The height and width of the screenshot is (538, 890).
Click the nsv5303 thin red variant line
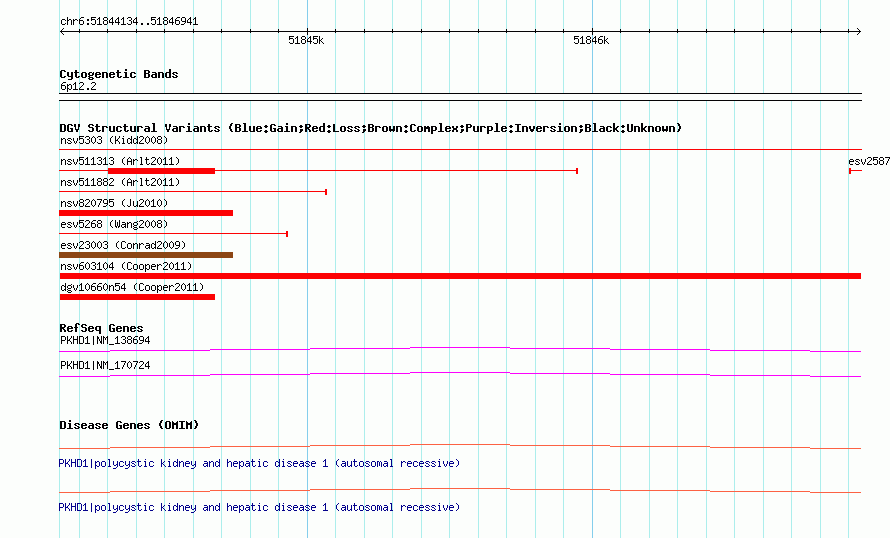[x=460, y=150]
